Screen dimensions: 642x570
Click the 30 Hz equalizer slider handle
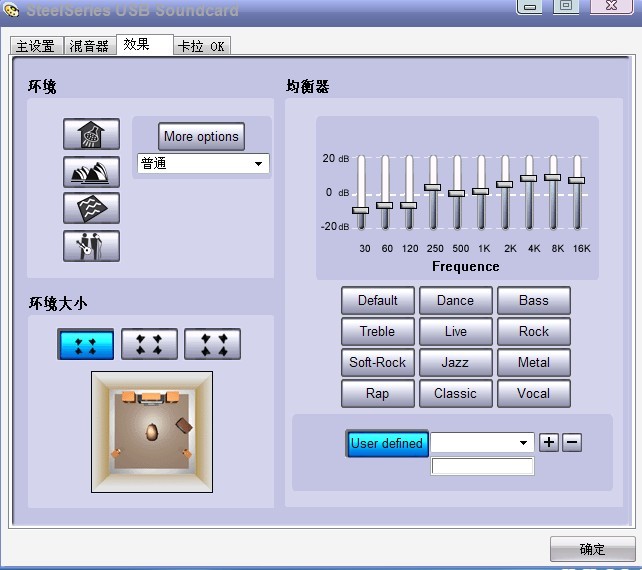click(x=360, y=210)
